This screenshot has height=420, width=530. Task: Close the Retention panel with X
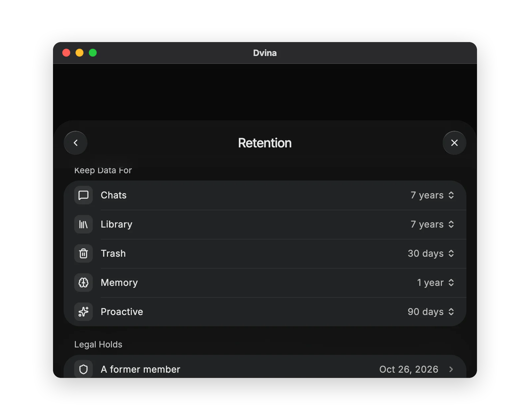tap(454, 143)
